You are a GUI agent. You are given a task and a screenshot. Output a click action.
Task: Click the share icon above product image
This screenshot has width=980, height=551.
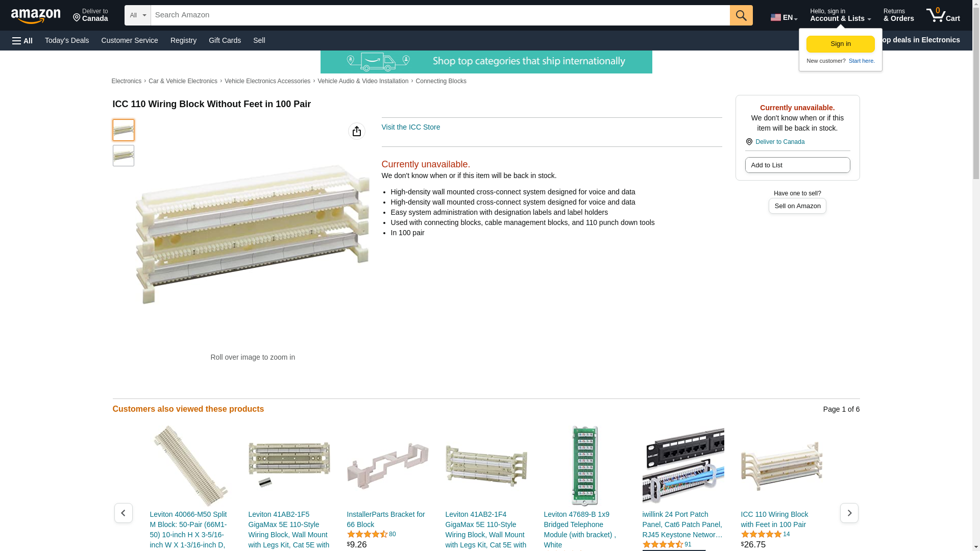[x=357, y=131]
